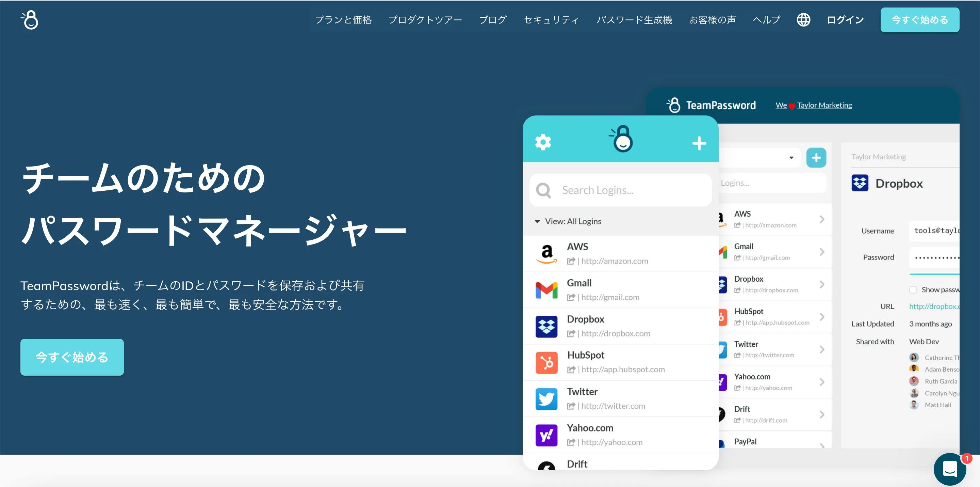Open ヘルプ navigation item
This screenshot has width=980, height=487.
(x=767, y=20)
